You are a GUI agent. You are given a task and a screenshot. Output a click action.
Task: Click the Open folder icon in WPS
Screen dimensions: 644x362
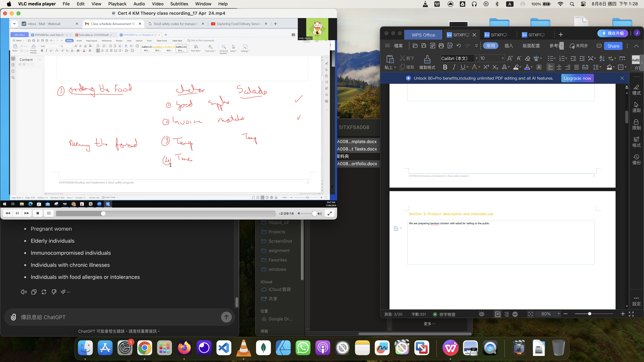click(x=415, y=46)
